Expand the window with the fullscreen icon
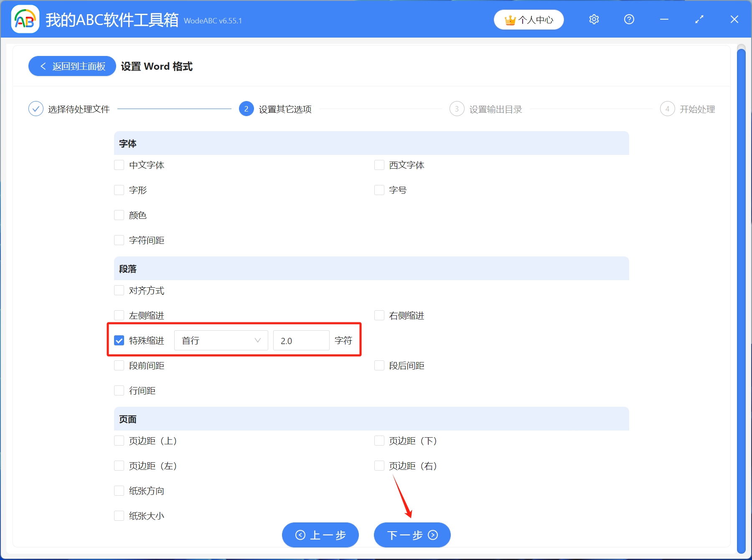This screenshot has height=560, width=752. [699, 19]
